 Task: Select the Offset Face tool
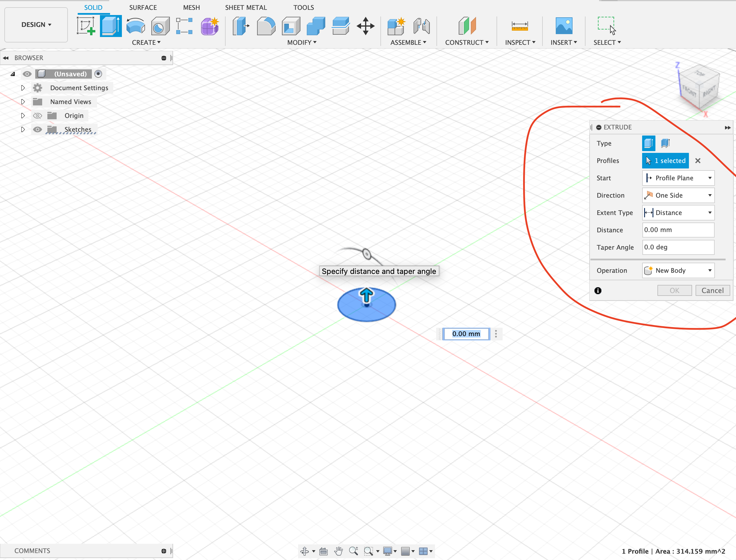(x=341, y=26)
